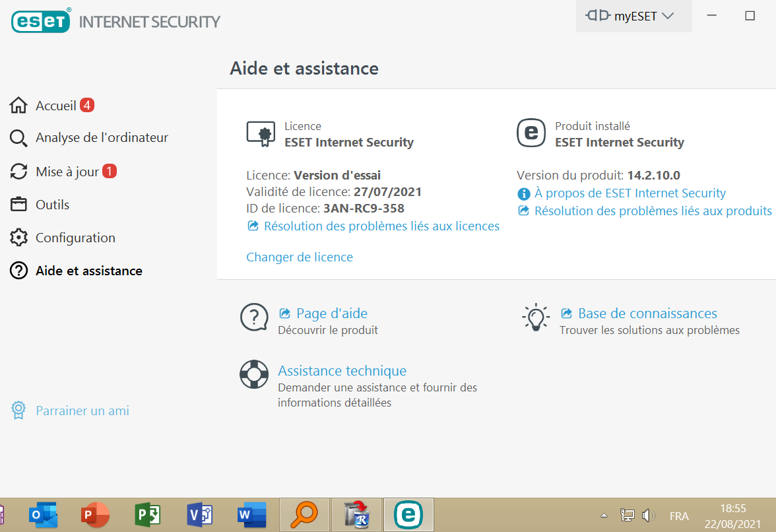This screenshot has height=532, width=776.
Task: Click the FRA language indicator
Action: (679, 516)
